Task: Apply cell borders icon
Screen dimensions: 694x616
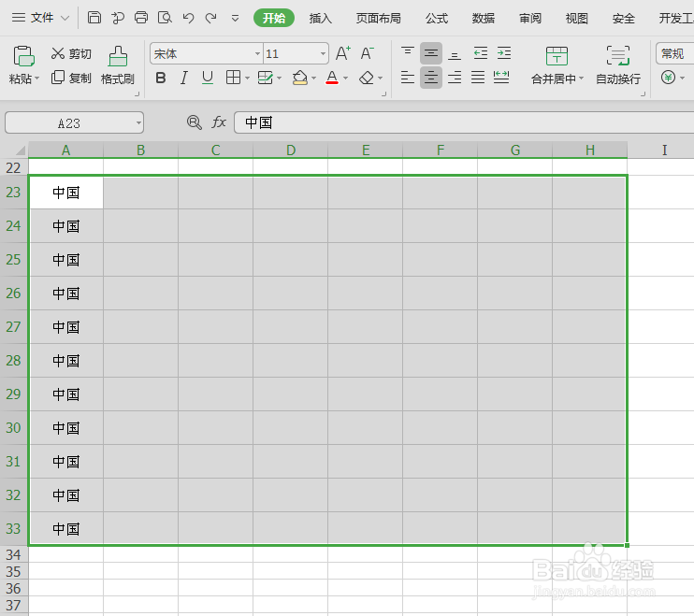Action: point(233,78)
